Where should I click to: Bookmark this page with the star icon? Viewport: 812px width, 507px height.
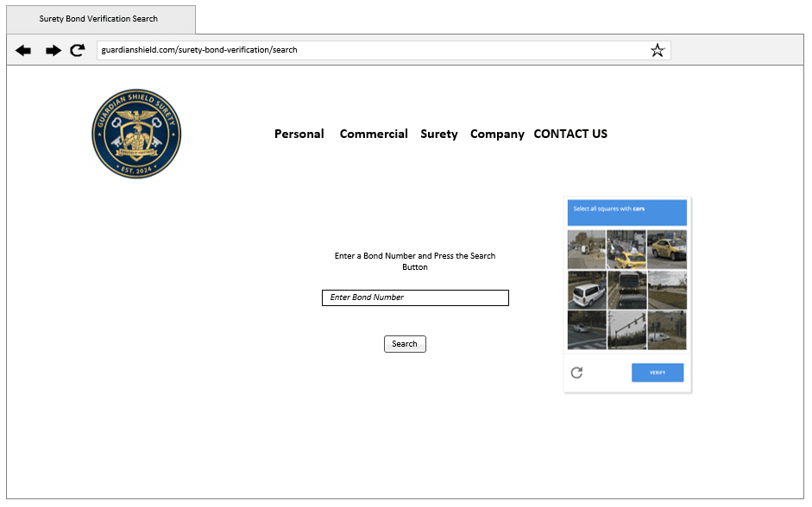pos(658,51)
